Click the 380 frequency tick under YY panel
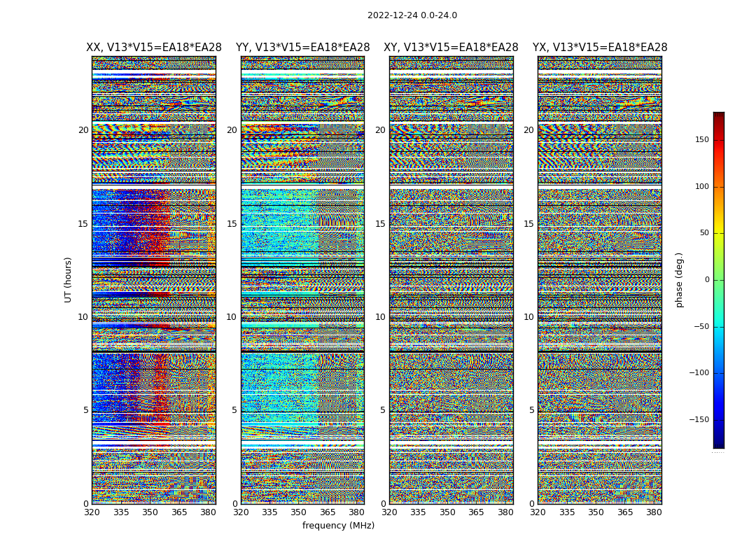The width and height of the screenshot is (735, 560). click(357, 512)
